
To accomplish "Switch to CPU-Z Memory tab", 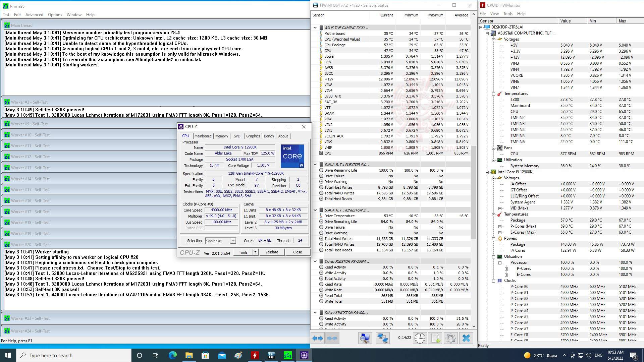I will tap(221, 136).
